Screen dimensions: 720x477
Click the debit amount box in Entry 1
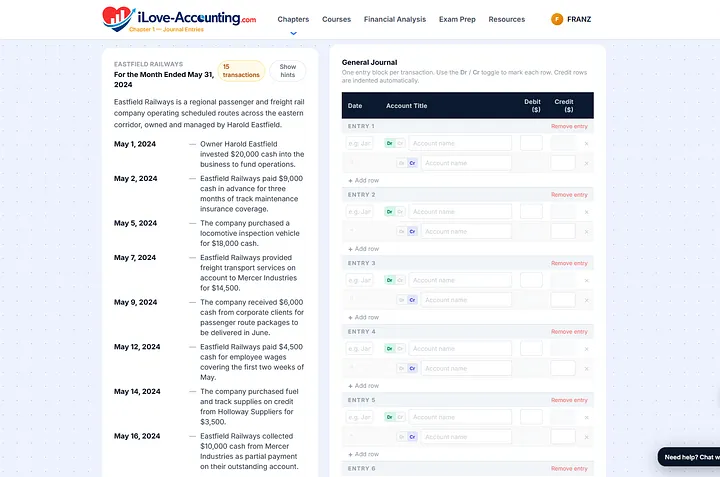pos(531,143)
